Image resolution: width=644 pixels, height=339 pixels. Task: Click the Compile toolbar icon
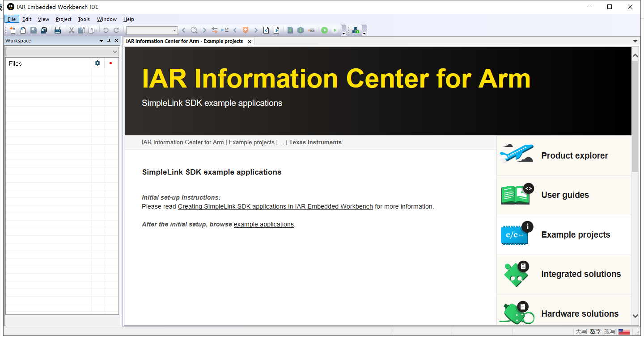[x=290, y=30]
